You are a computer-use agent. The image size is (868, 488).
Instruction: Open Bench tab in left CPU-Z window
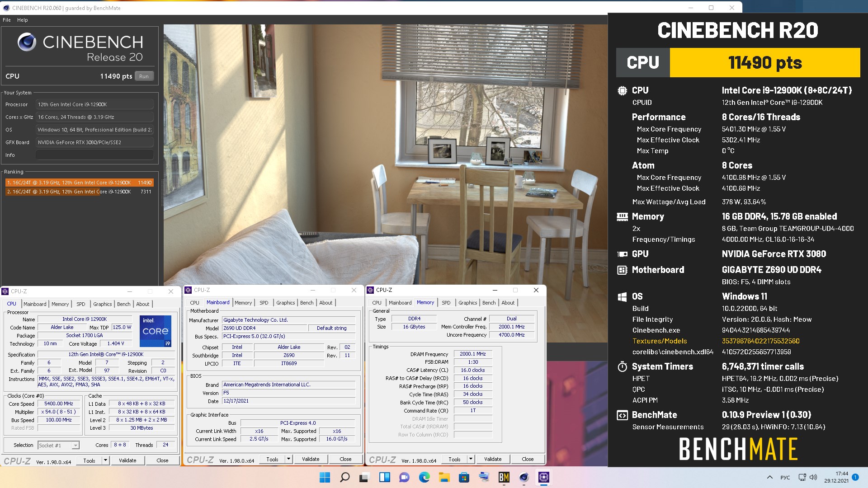[123, 304]
